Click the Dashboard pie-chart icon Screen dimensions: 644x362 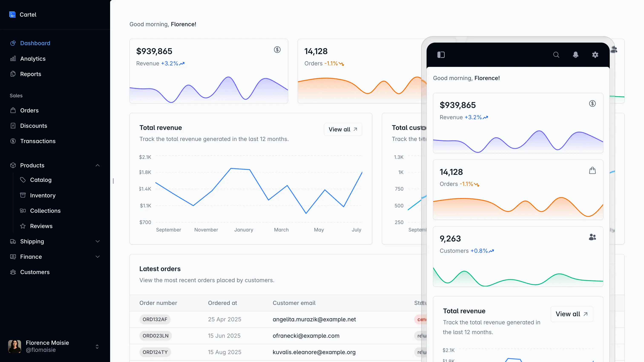click(x=13, y=43)
